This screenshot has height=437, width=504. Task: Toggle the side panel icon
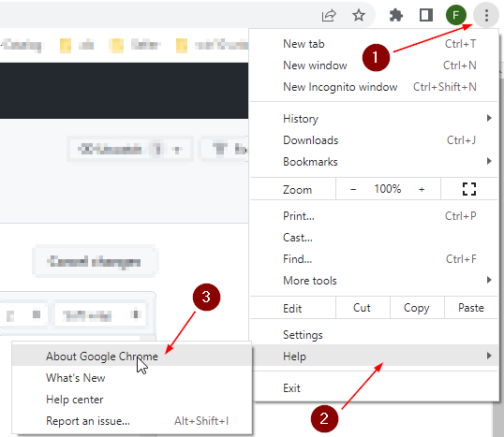[426, 15]
